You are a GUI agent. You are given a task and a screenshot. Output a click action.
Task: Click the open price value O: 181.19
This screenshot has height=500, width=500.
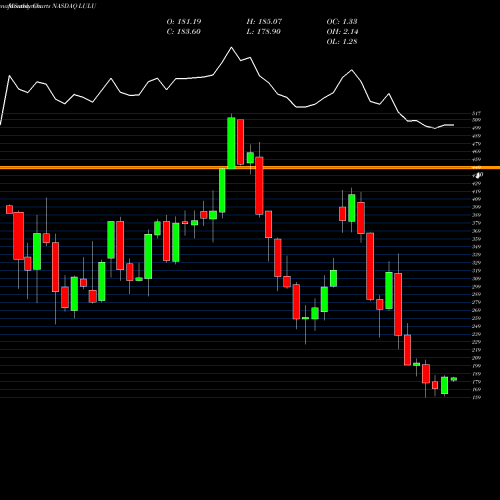click(x=184, y=22)
